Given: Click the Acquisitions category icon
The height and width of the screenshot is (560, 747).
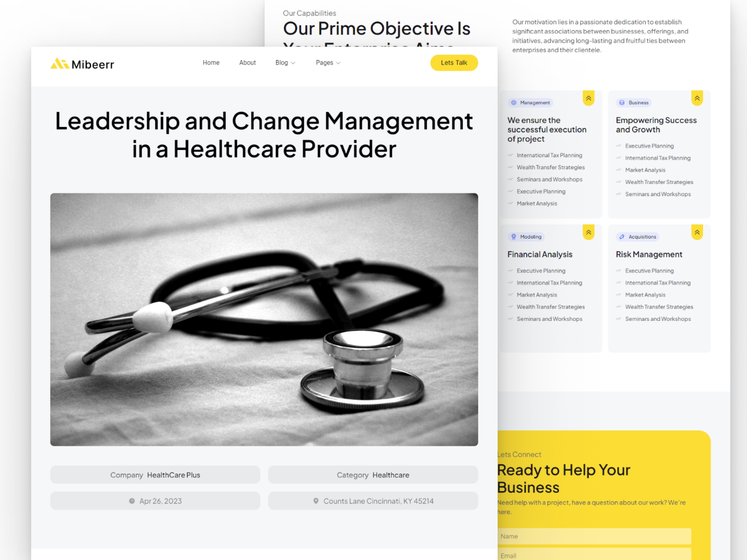Looking at the screenshot, I should click(x=622, y=237).
